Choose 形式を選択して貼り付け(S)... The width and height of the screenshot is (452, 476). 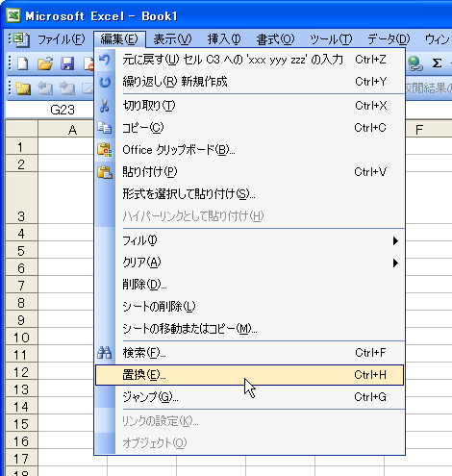[x=250, y=194]
